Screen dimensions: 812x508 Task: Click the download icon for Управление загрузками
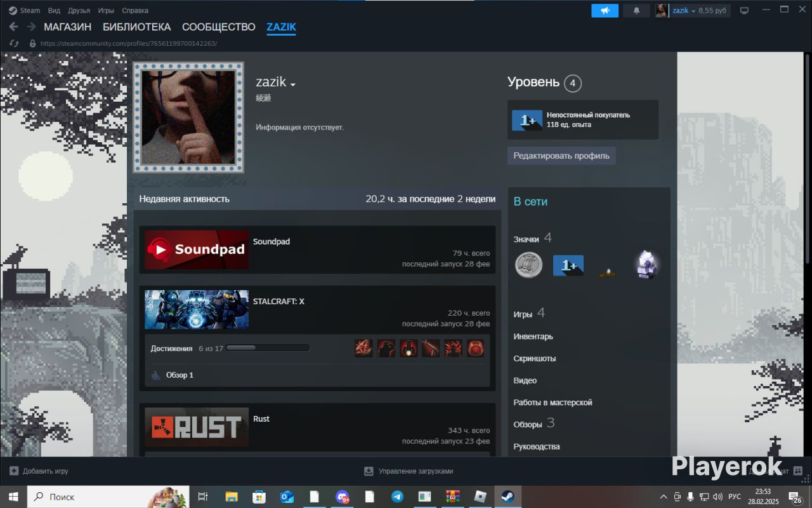(x=369, y=471)
